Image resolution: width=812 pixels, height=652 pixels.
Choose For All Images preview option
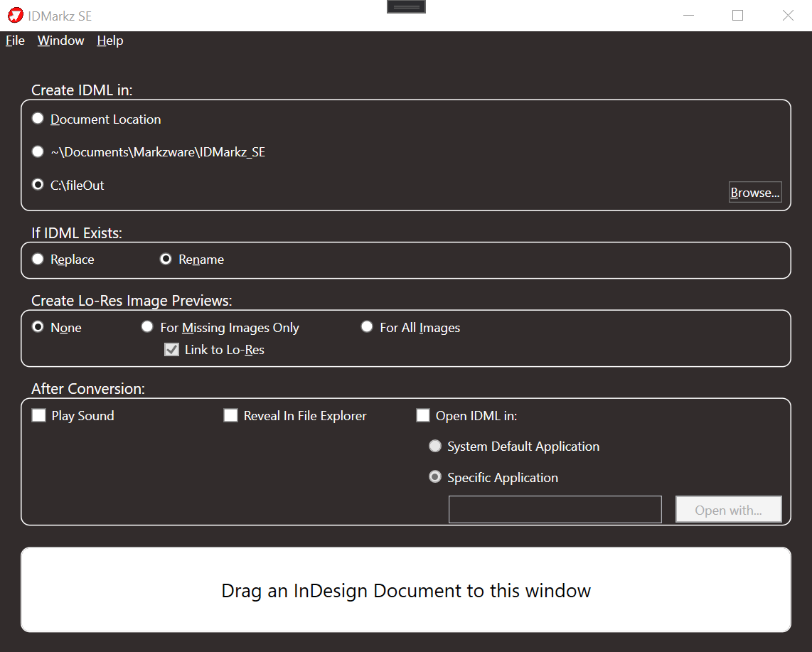tap(367, 327)
